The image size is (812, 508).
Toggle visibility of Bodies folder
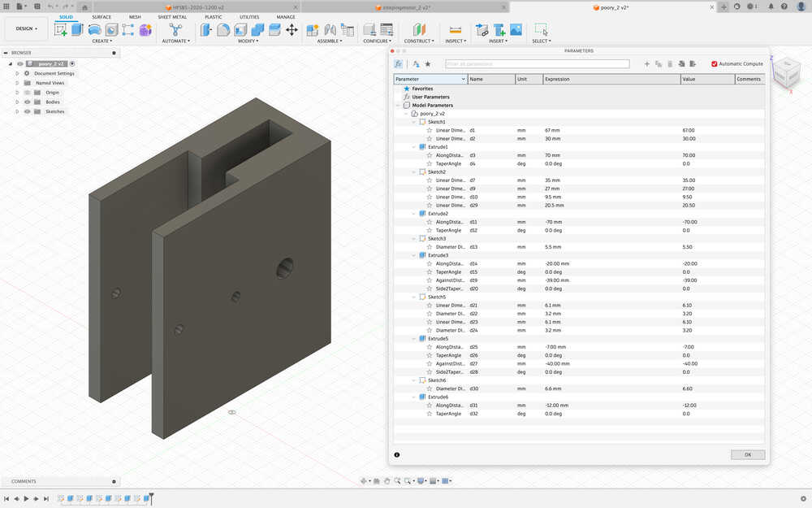coord(28,102)
